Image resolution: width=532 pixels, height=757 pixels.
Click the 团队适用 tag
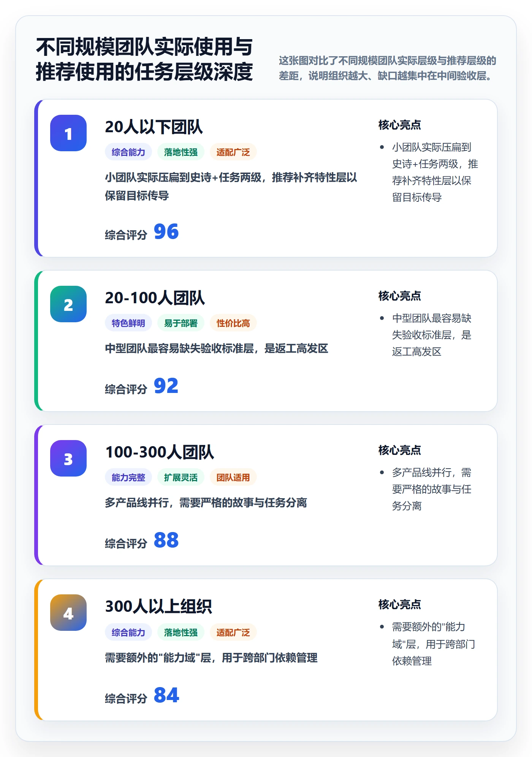pyautogui.click(x=233, y=478)
